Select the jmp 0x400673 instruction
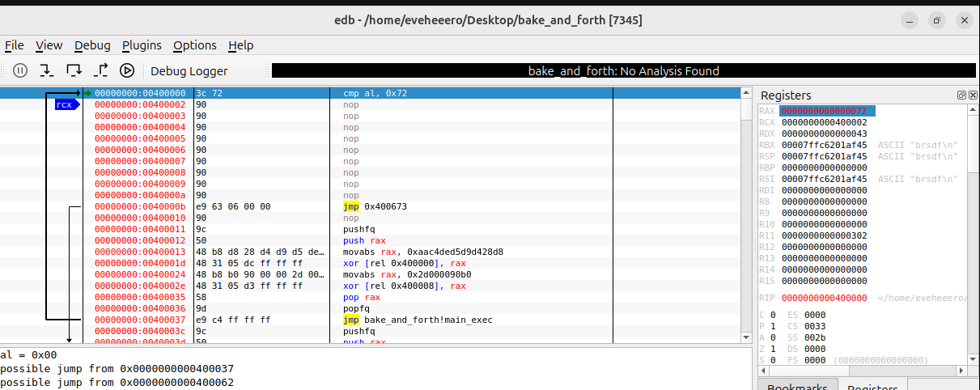The image size is (980, 390). tap(375, 206)
